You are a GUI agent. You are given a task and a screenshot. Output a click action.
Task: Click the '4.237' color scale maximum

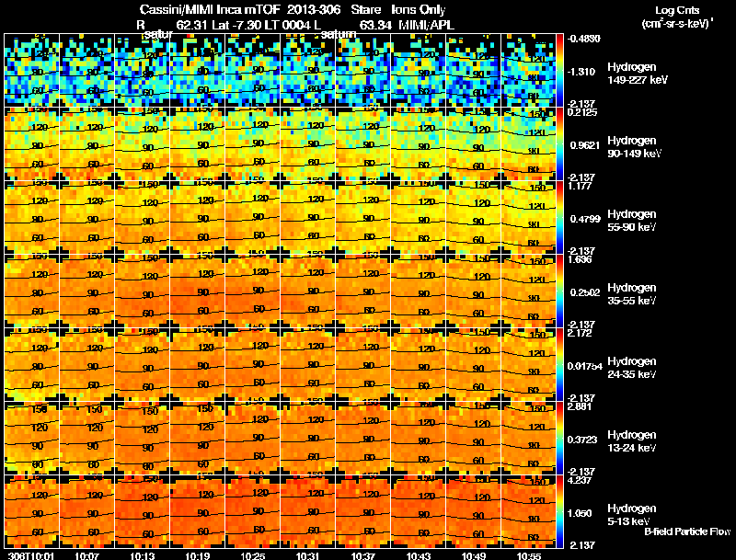[580, 480]
